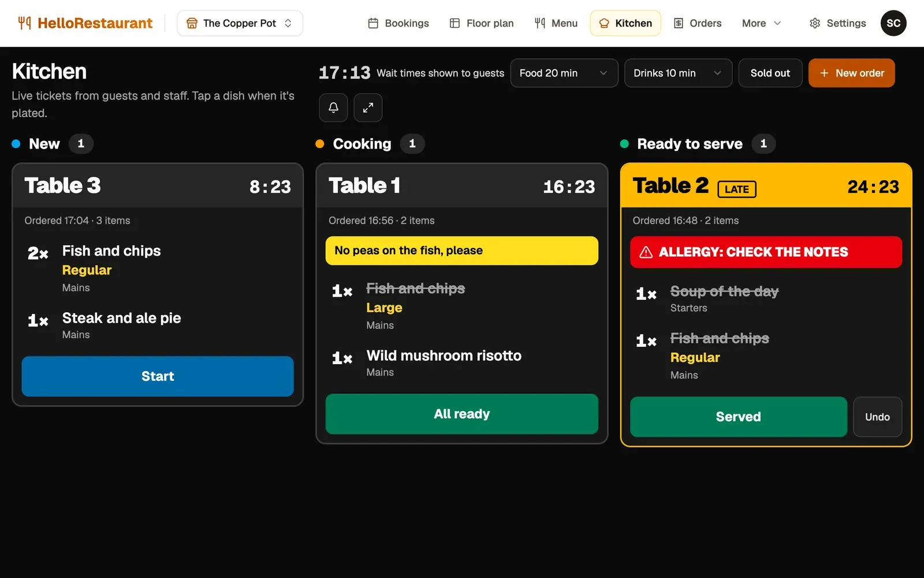
Task: Click the Cooking column heading
Action: [362, 144]
